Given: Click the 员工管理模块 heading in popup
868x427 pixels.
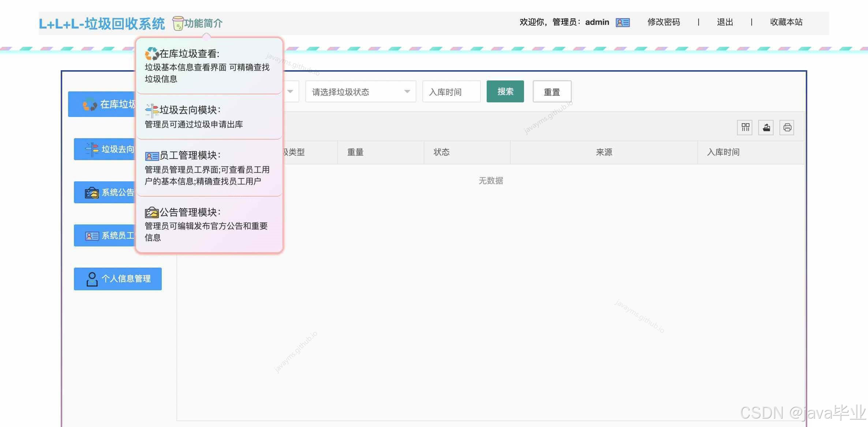Looking at the screenshot, I should click(x=190, y=155).
